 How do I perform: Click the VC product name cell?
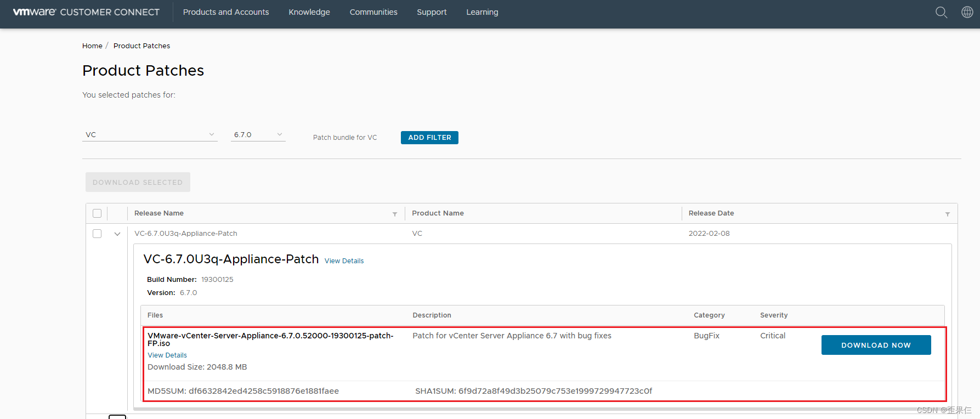tap(417, 234)
